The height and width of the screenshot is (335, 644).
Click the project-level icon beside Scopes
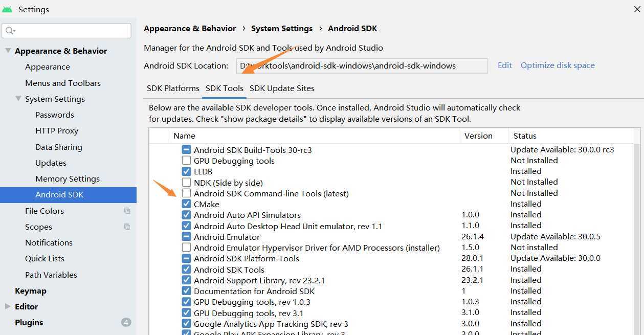(x=127, y=227)
